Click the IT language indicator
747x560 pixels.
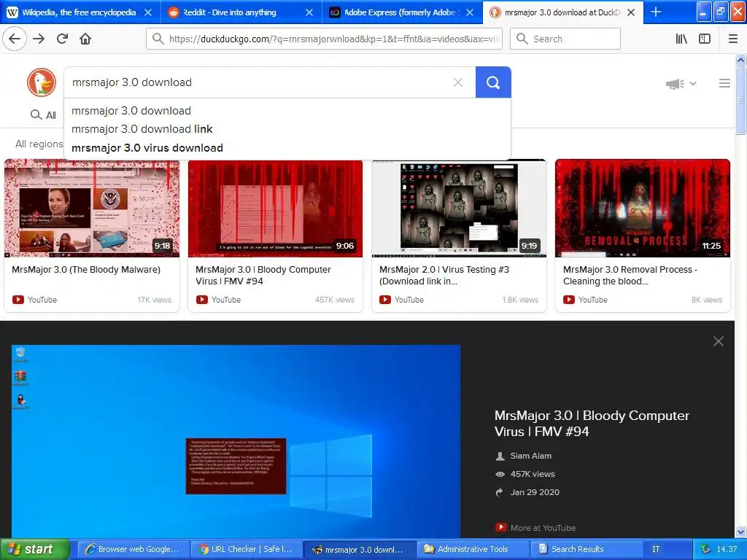click(x=656, y=549)
